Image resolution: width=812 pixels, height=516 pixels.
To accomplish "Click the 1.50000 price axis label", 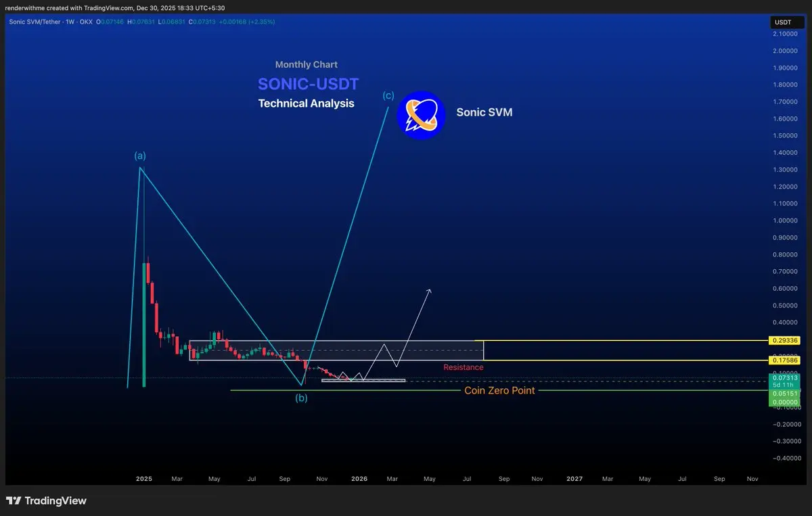I will click(786, 136).
